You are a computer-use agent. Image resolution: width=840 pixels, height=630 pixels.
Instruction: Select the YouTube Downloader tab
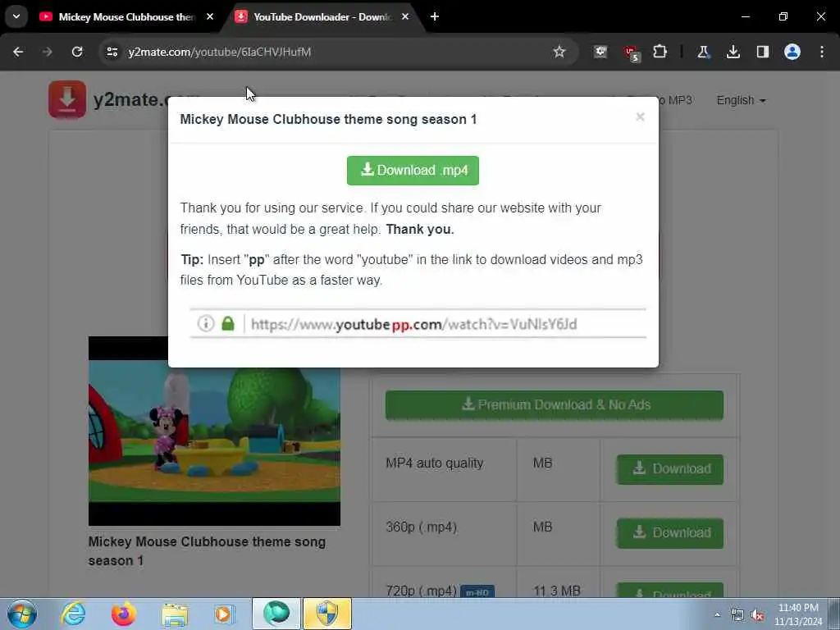click(x=322, y=17)
